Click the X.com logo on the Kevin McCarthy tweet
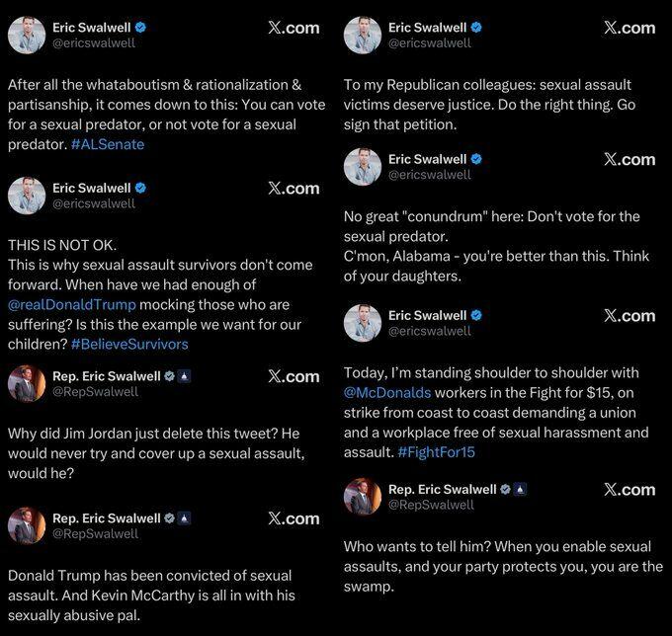672x636 pixels. click(x=294, y=518)
